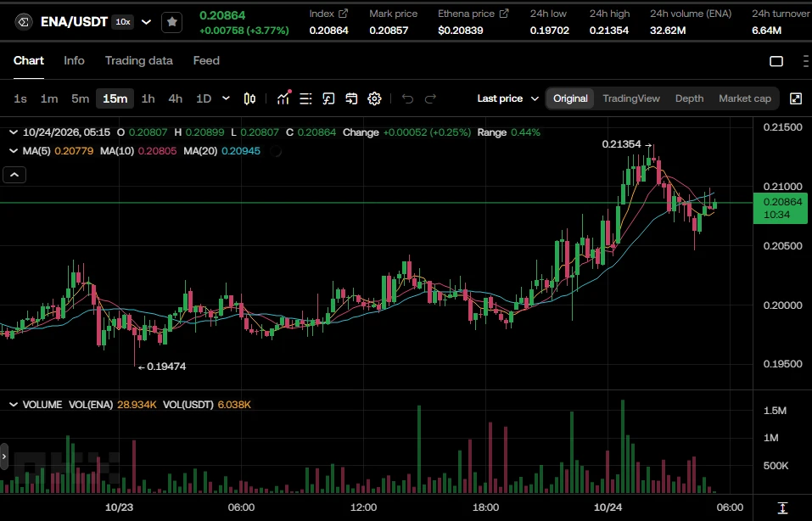The height and width of the screenshot is (521, 812).
Task: Switch chart mode to Market cap
Action: point(745,98)
